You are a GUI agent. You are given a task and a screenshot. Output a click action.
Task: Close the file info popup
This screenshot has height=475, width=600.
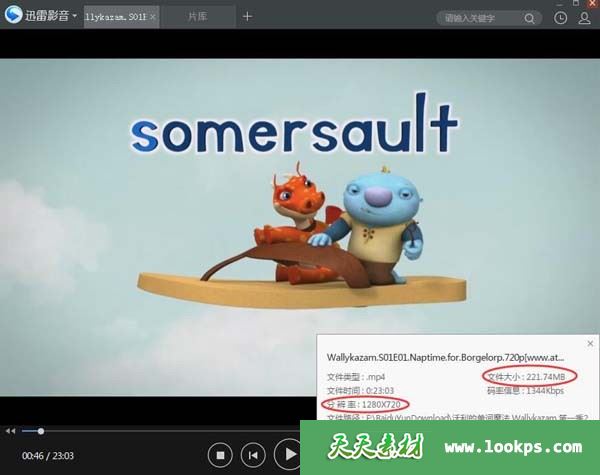click(590, 343)
